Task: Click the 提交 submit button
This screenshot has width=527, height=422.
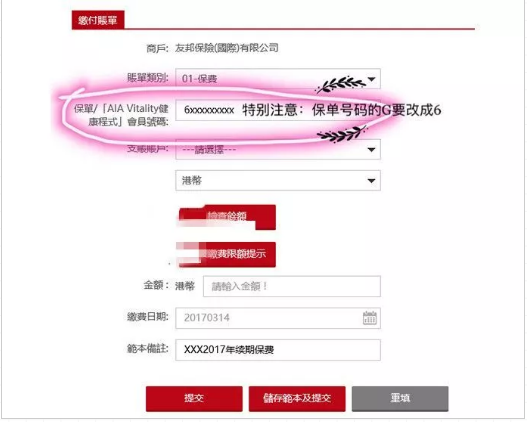Action: (194, 398)
